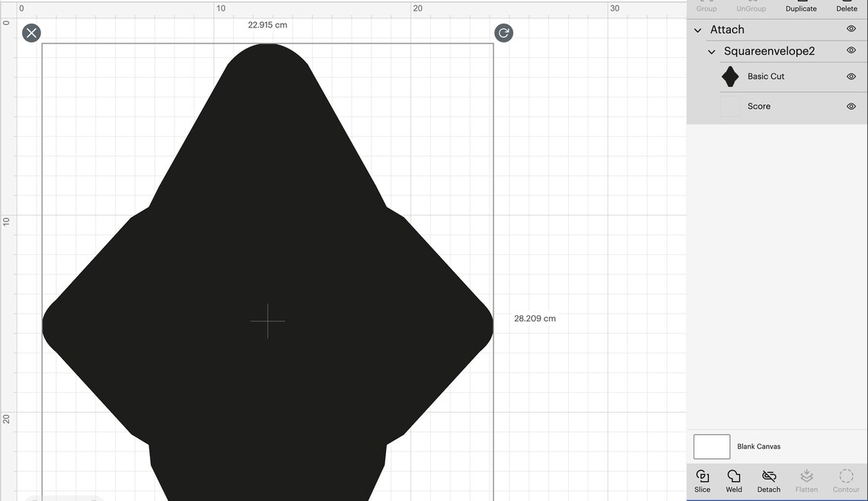
Task: Delete the selection using the X handle
Action: pos(30,33)
